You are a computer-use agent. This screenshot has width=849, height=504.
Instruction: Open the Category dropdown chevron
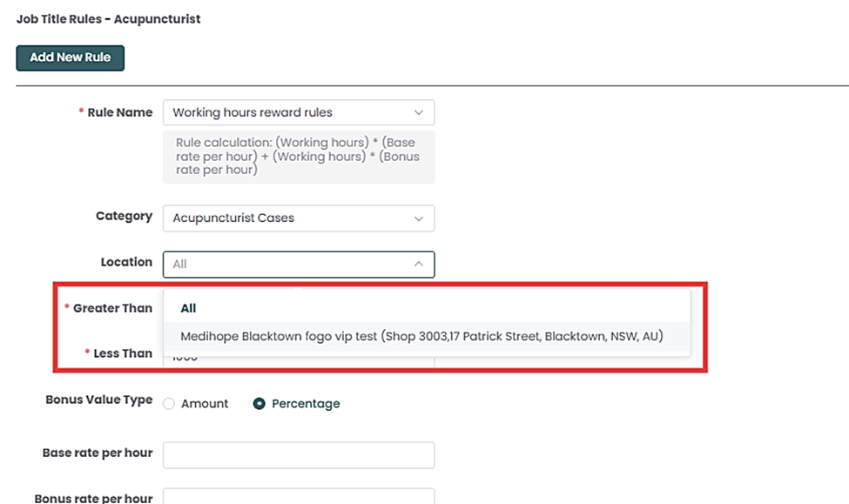point(418,218)
